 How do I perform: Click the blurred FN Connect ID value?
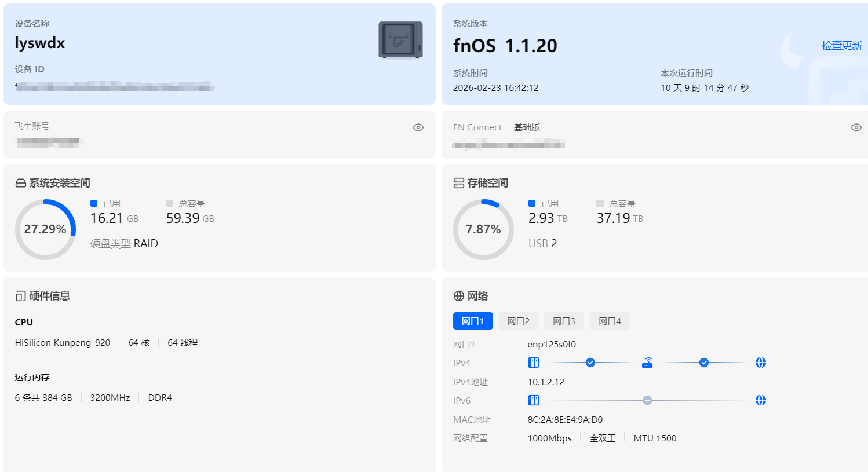(509, 144)
